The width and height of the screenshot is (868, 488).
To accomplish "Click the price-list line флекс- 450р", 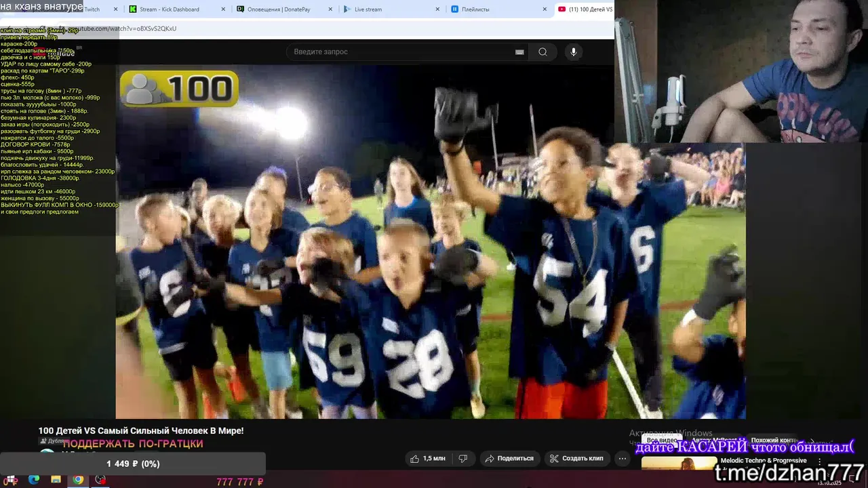I will pos(18,77).
